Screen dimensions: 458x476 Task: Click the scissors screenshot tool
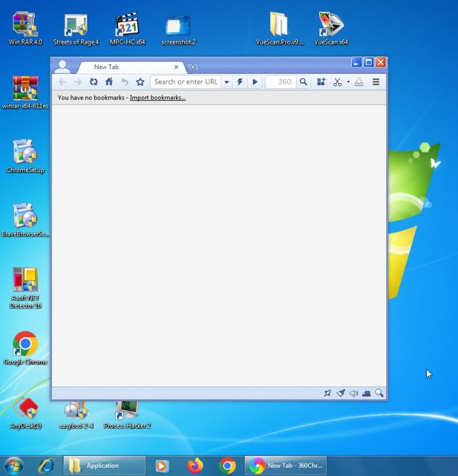coord(337,82)
